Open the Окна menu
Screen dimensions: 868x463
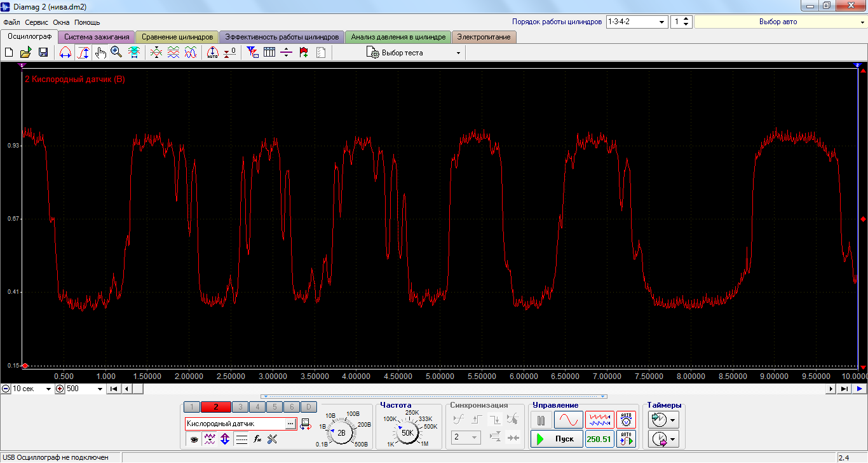[x=61, y=22]
